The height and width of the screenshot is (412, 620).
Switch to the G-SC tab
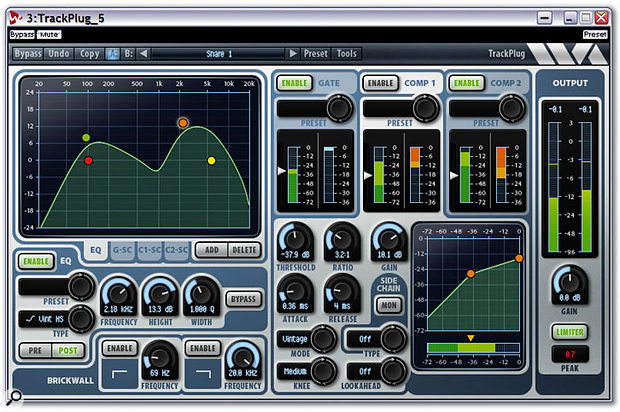click(x=122, y=250)
